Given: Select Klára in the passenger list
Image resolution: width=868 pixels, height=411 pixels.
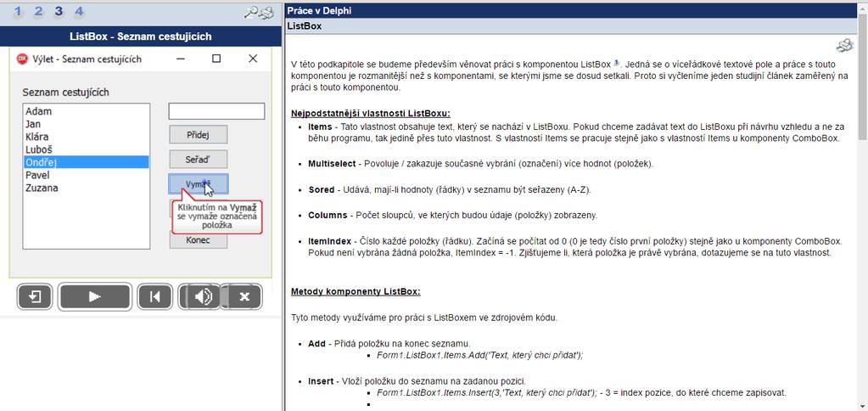Looking at the screenshot, I should click(x=86, y=137).
